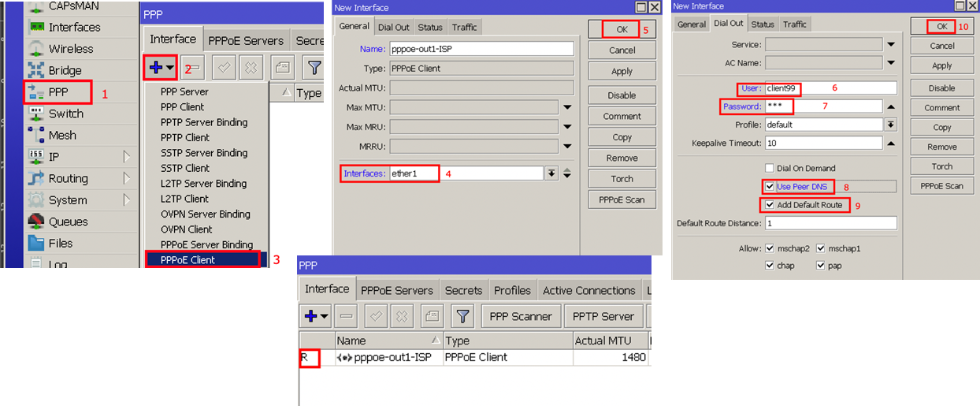Viewport: 980px width, 406px height.
Task: Select the pppoe-out1-ISP row in the list
Action: [392, 357]
